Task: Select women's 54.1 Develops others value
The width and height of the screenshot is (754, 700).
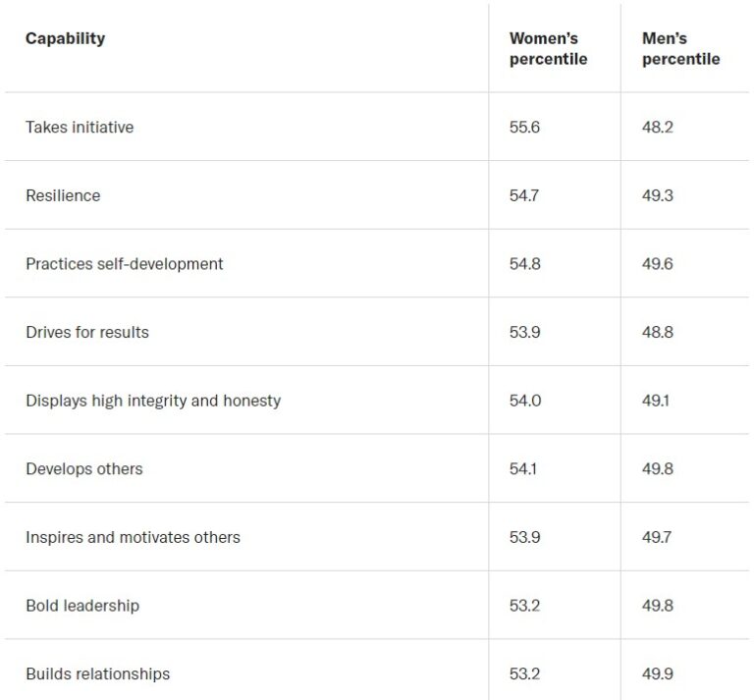Action: coord(522,468)
